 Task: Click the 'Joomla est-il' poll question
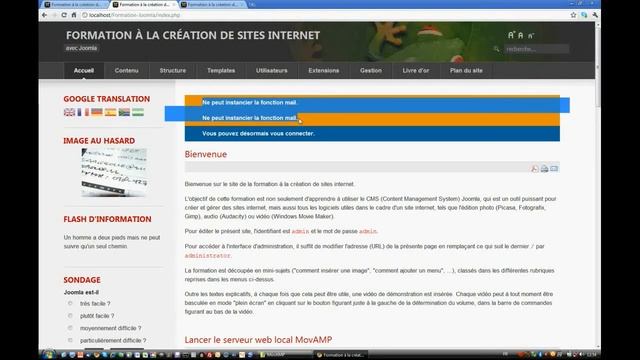point(81,292)
